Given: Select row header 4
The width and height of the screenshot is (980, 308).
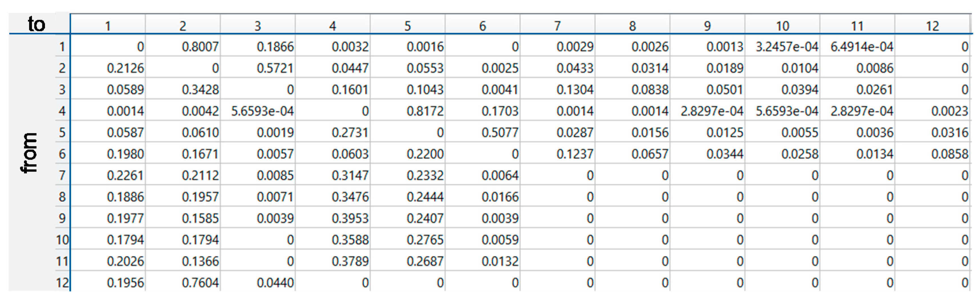Looking at the screenshot, I should (x=62, y=111).
